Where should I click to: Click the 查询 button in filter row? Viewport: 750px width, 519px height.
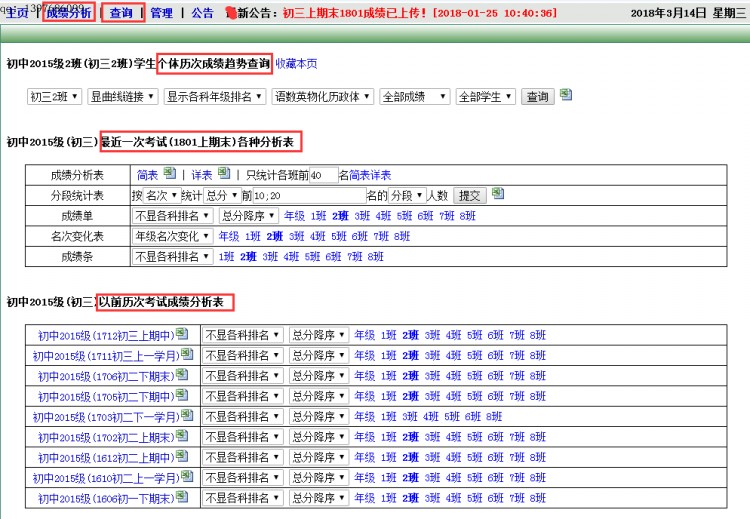click(x=537, y=97)
